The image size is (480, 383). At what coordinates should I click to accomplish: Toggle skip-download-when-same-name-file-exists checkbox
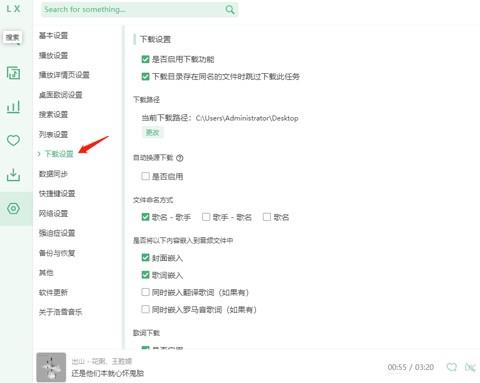pyautogui.click(x=145, y=76)
